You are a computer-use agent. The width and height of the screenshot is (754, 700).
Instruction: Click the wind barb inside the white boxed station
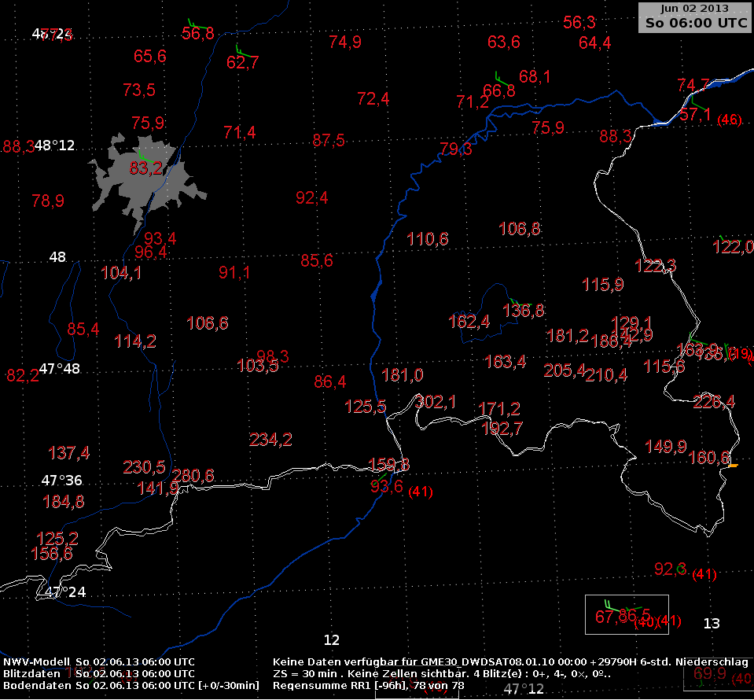pos(606,604)
